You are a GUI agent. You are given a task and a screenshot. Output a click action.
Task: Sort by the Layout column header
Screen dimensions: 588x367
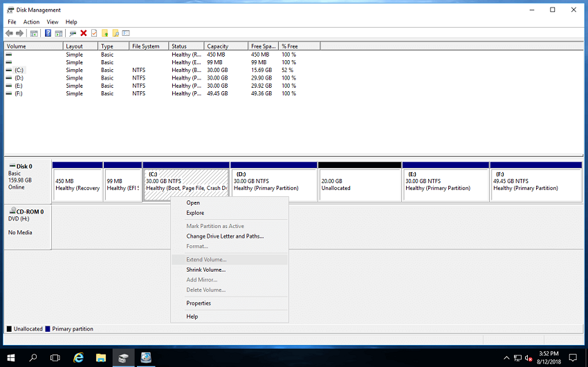(81, 46)
